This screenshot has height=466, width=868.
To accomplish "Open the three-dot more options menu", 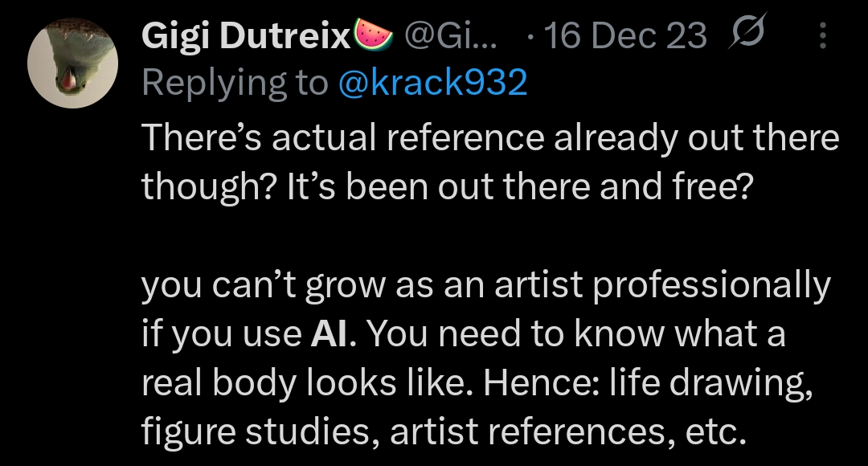I will pyautogui.click(x=823, y=35).
